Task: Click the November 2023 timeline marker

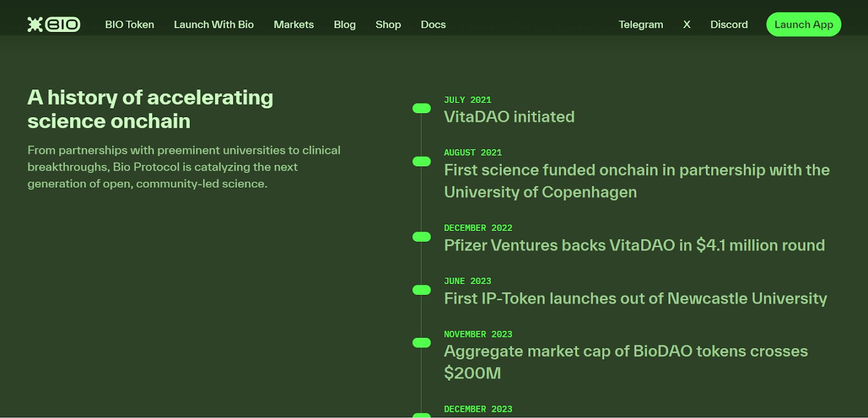Action: click(x=422, y=343)
